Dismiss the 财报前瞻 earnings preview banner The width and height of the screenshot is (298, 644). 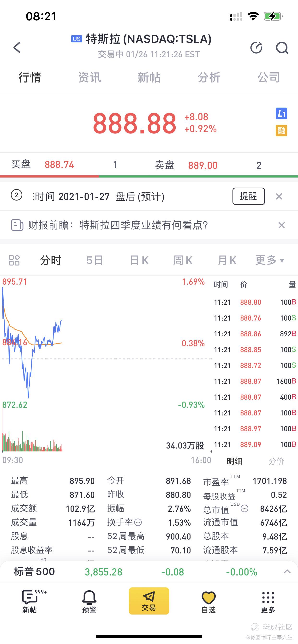pos(281,225)
